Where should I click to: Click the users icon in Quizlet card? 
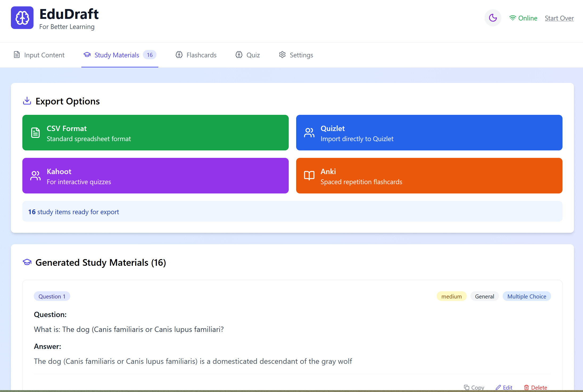(x=309, y=133)
